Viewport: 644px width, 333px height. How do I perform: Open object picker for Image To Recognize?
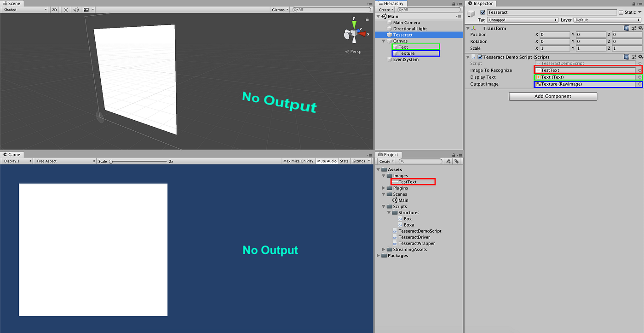639,70
